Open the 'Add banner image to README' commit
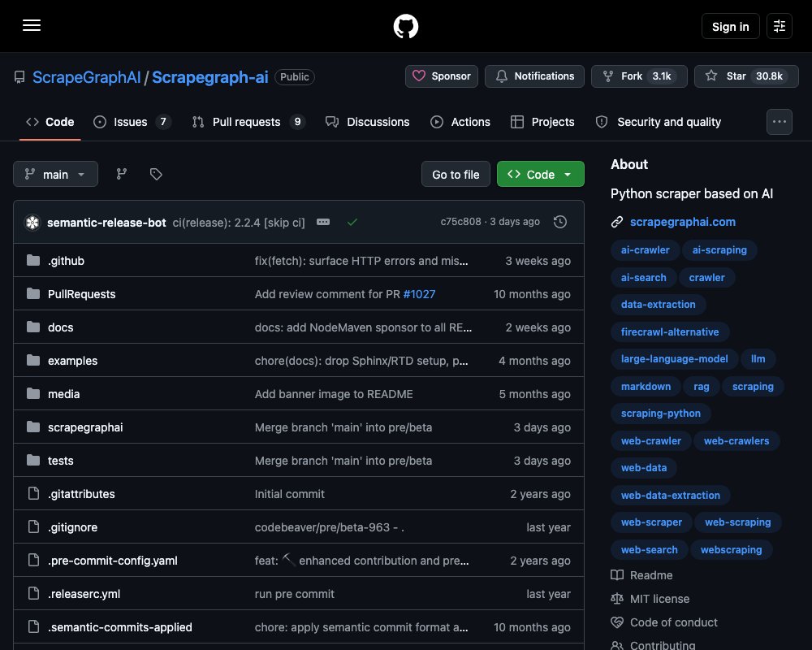 (334, 394)
